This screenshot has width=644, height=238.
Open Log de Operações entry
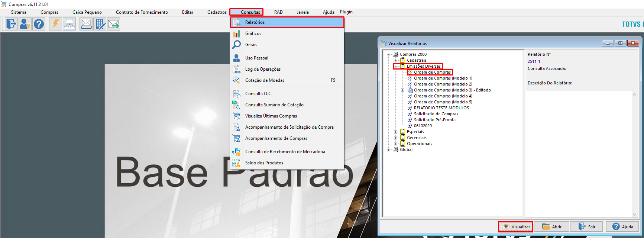287,69
